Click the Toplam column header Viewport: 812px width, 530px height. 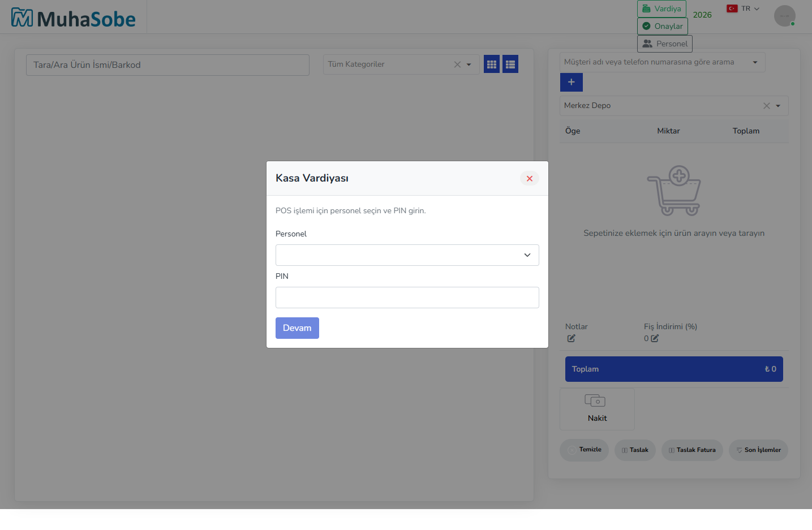(746, 131)
